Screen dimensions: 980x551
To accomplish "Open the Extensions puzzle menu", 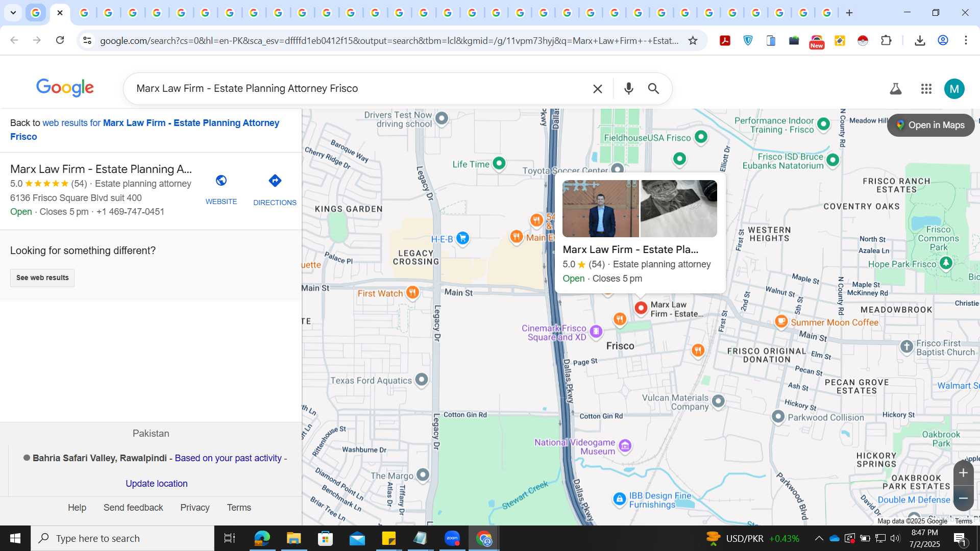I will (x=887, y=40).
